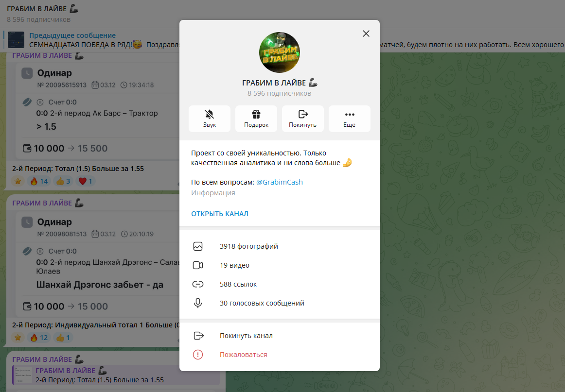Open the 19 видео section
The height and width of the screenshot is (392, 565).
(x=279, y=265)
